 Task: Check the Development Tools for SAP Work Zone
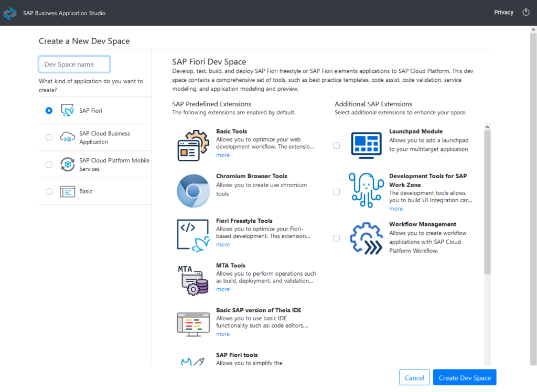point(336,192)
